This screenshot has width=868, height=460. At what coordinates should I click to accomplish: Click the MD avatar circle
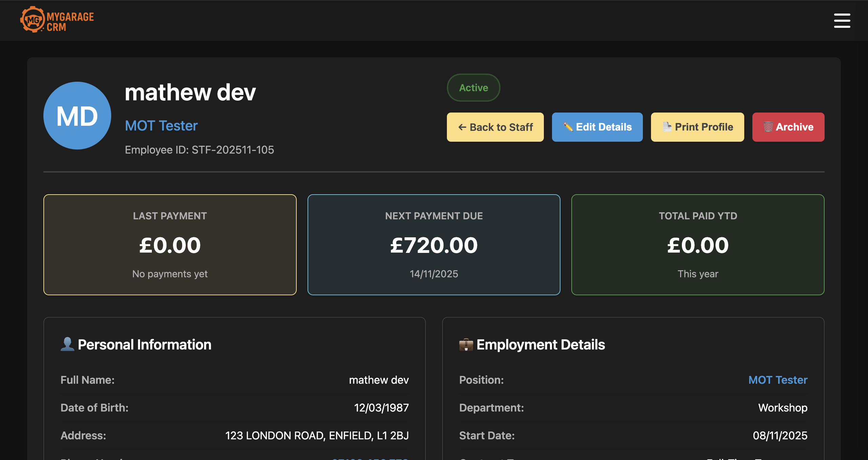click(77, 115)
